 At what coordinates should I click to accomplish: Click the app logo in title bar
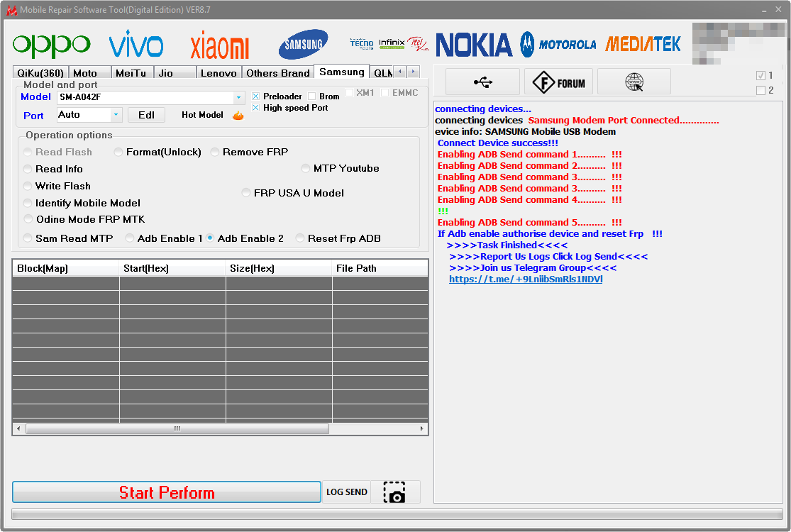[11, 10]
